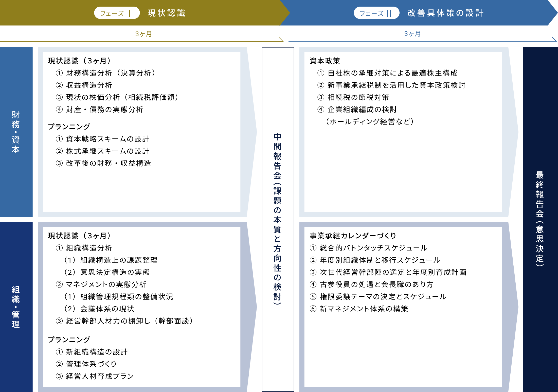Image resolution: width=558 pixels, height=392 pixels.
Task: Click item ③ 次世代経営幹部陣の選定と年度別育成計画
Action: point(388,272)
